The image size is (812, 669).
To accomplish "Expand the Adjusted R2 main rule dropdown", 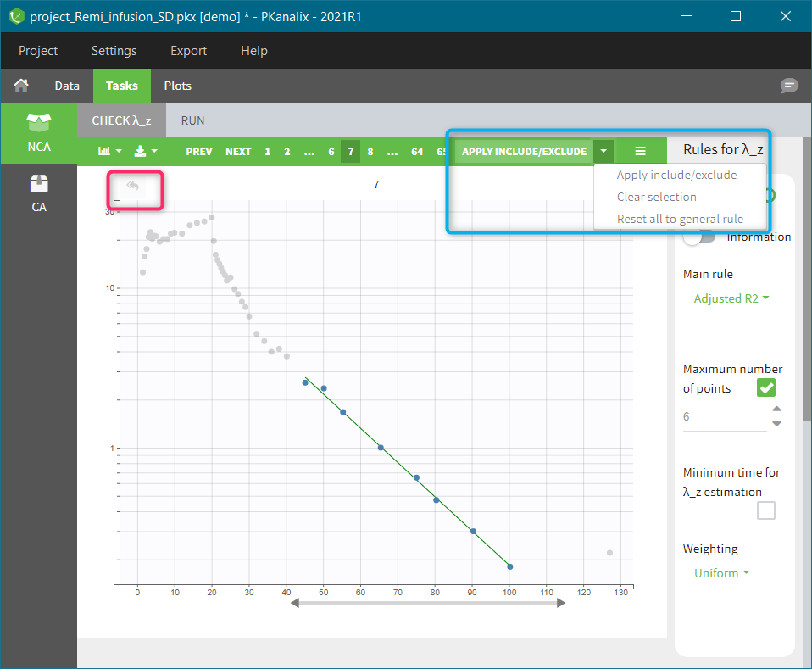I will point(731,298).
